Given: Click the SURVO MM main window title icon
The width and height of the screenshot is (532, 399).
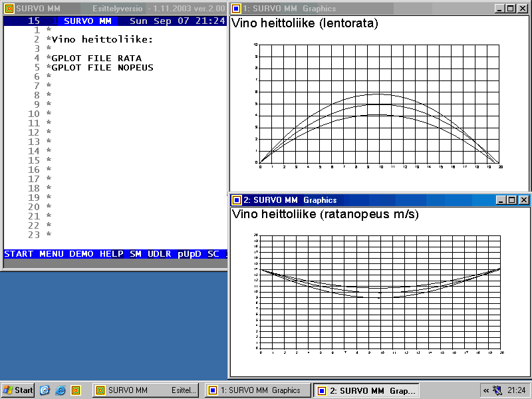Looking at the screenshot, I should click(9, 9).
